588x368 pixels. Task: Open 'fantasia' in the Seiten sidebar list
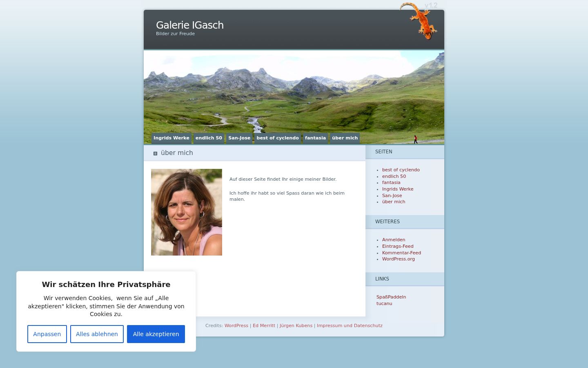(391, 183)
